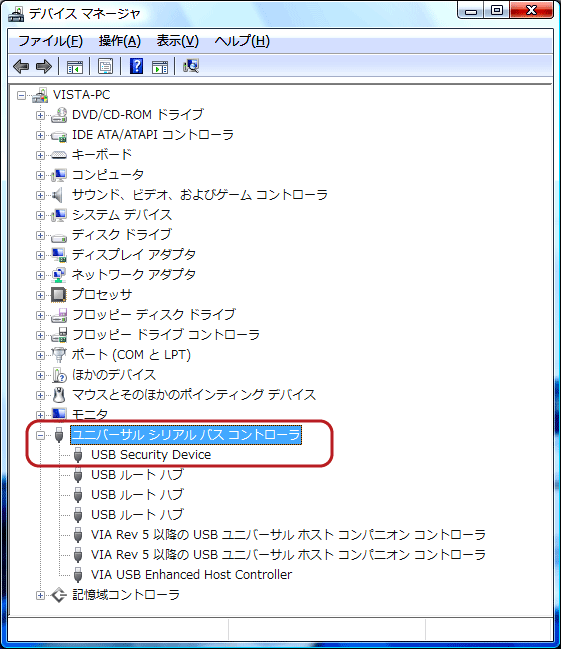Expand the DVD/CD-ROM ドライブ node
This screenshot has height=651, width=563.
(x=40, y=115)
